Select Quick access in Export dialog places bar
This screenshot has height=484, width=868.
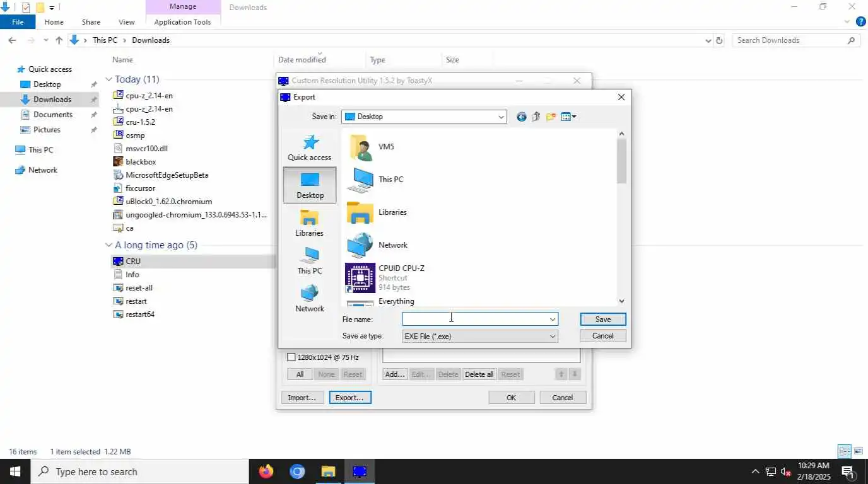click(x=310, y=148)
